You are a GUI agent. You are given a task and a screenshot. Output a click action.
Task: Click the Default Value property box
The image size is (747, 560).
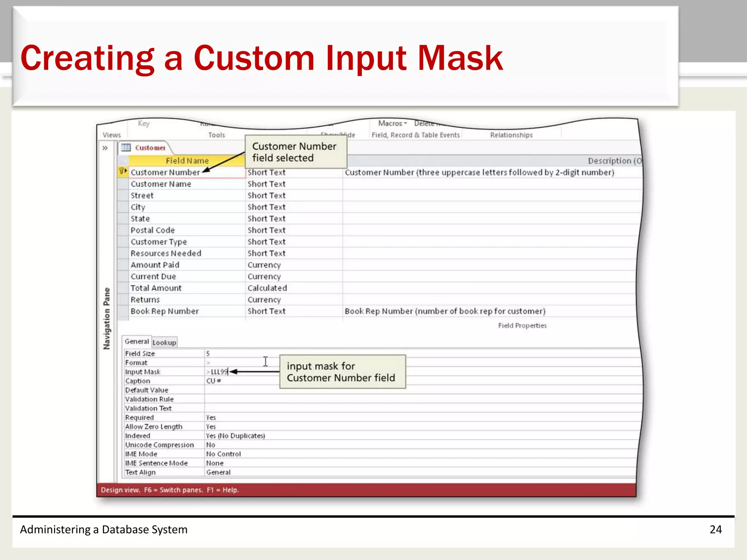[x=421, y=390]
